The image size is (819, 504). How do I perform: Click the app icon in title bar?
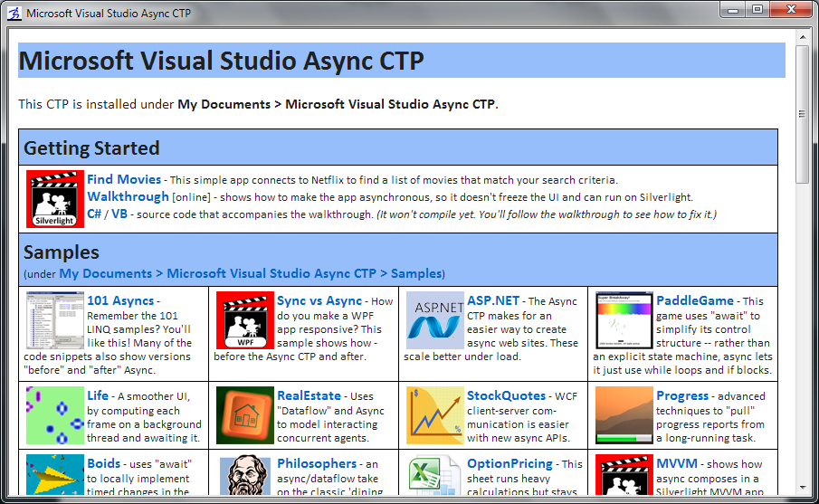click(x=14, y=13)
